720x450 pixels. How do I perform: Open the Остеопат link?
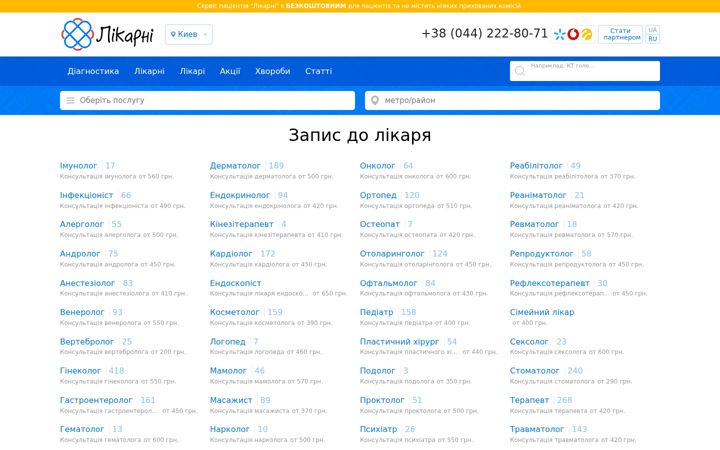380,224
